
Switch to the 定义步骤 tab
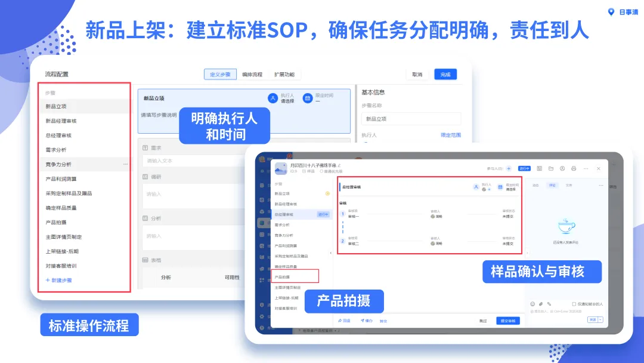coord(220,75)
